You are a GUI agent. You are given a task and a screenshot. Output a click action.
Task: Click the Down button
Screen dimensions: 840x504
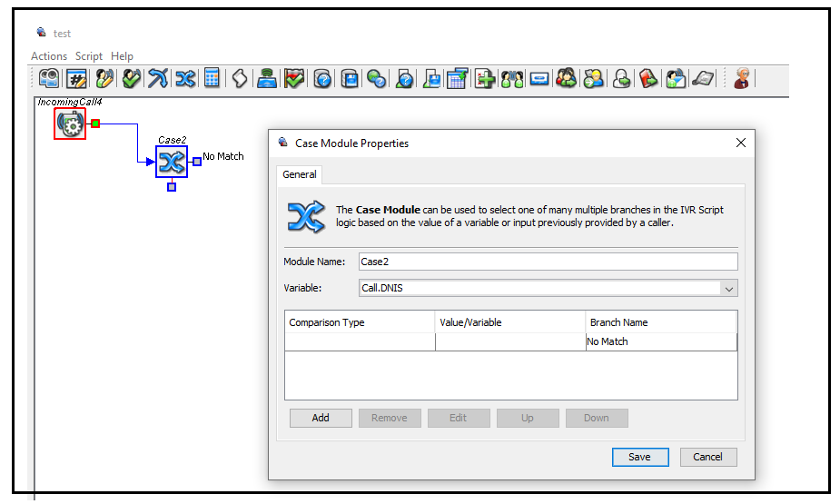(597, 419)
